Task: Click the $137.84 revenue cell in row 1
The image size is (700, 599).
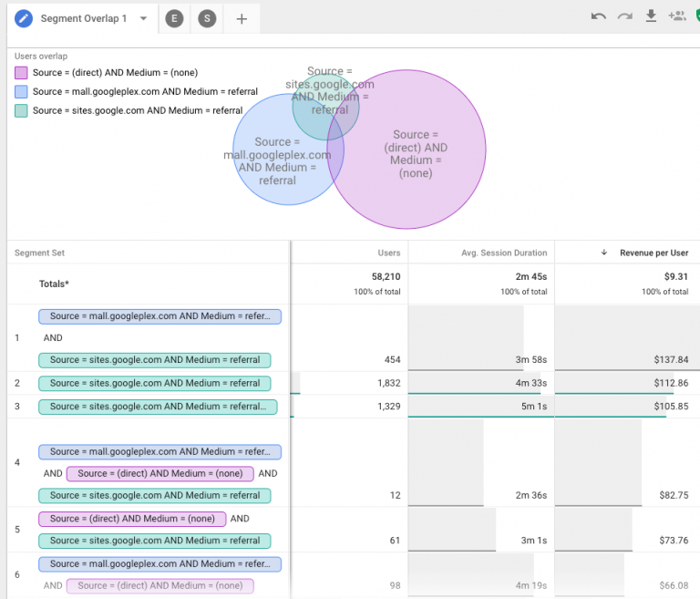Action: [671, 360]
